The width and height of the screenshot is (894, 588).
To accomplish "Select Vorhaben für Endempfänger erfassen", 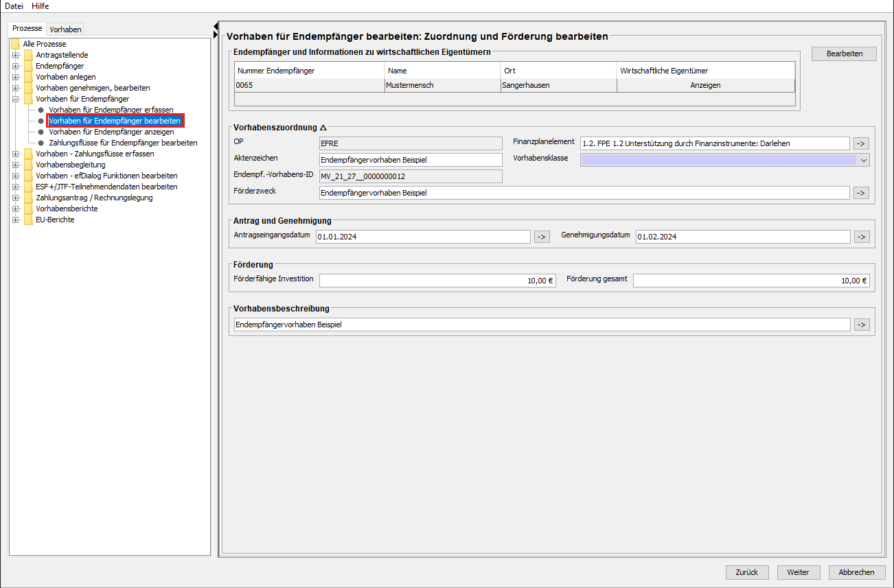I will [x=111, y=110].
